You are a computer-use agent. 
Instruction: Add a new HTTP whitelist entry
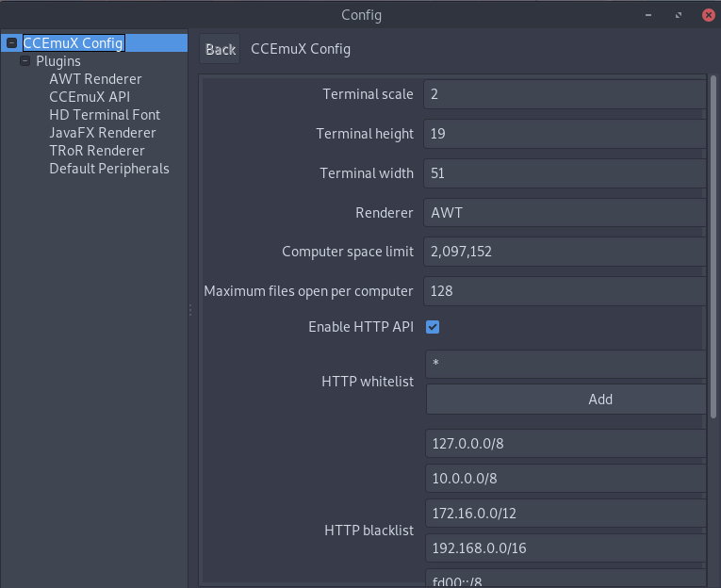(566, 399)
